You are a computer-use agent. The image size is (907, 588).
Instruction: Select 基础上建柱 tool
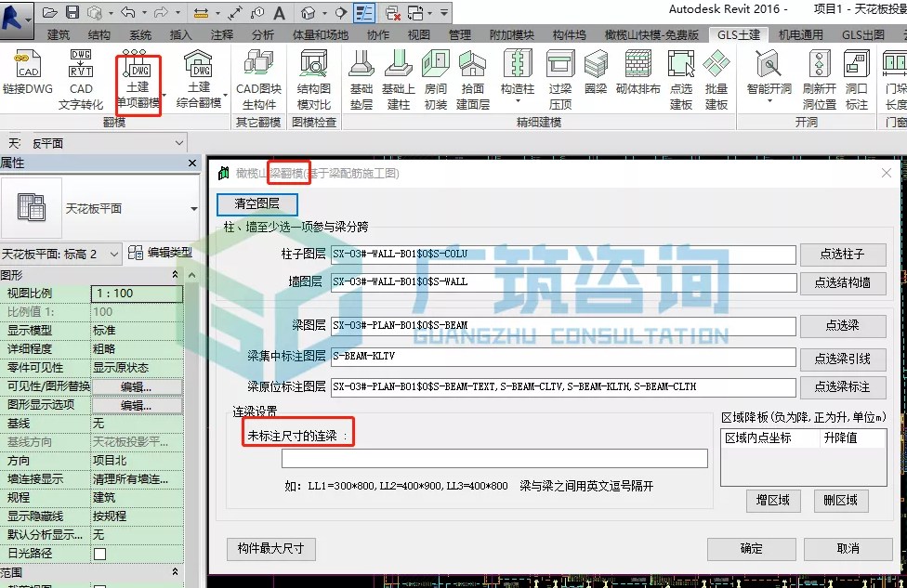point(399,80)
